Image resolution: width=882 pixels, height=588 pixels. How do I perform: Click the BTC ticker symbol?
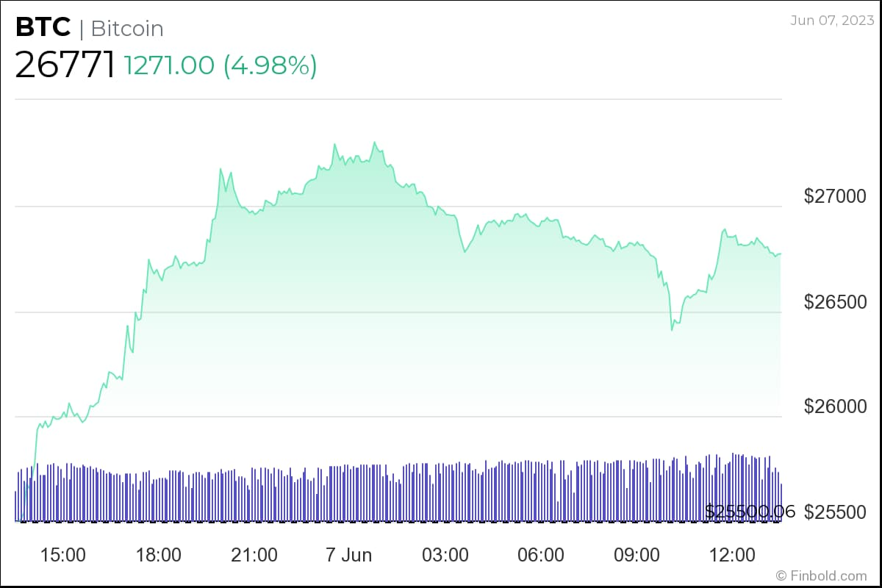pos(43,28)
